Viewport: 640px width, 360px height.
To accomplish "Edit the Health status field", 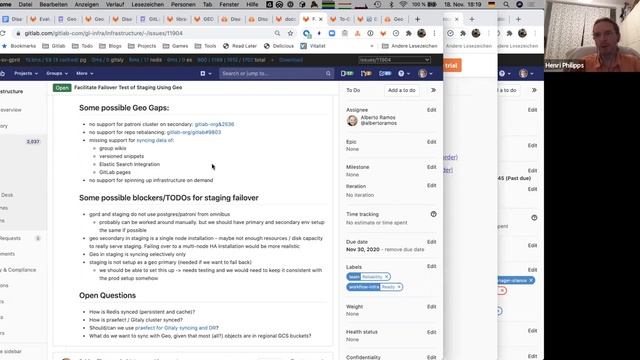I will tap(431, 332).
